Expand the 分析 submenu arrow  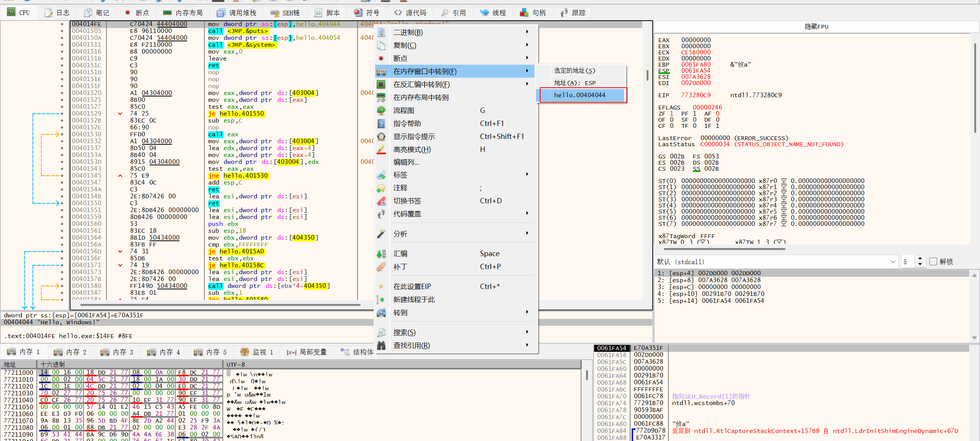click(x=527, y=234)
